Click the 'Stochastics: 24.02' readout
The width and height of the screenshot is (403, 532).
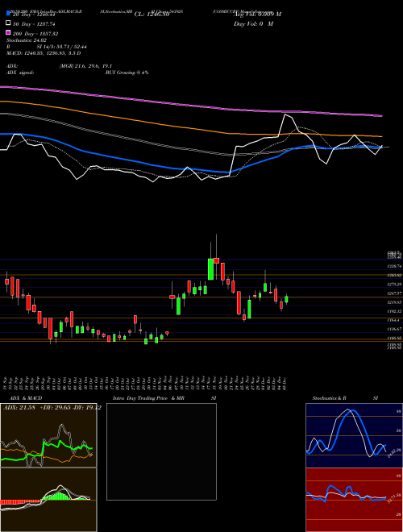[x=27, y=40]
